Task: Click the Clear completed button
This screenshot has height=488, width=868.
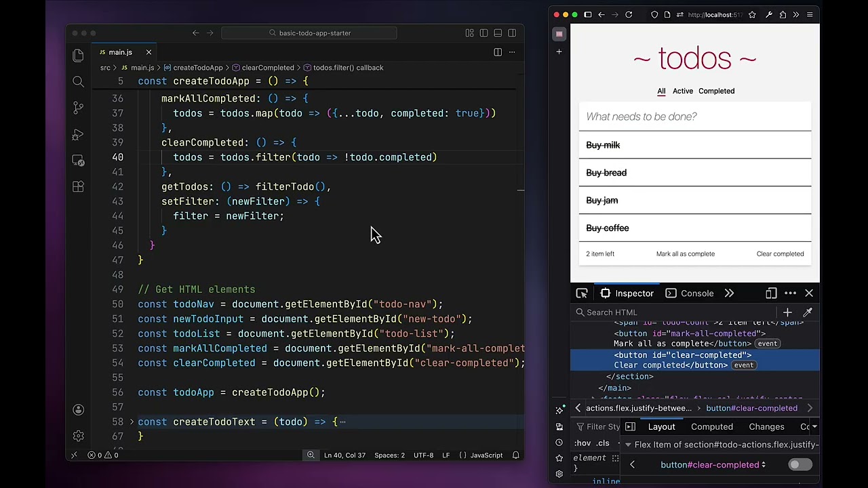Action: pyautogui.click(x=780, y=254)
